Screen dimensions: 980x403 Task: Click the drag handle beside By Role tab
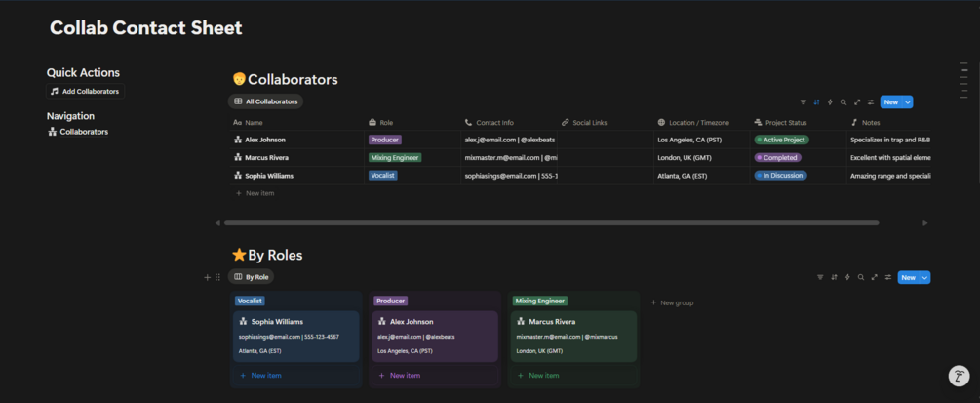click(217, 277)
